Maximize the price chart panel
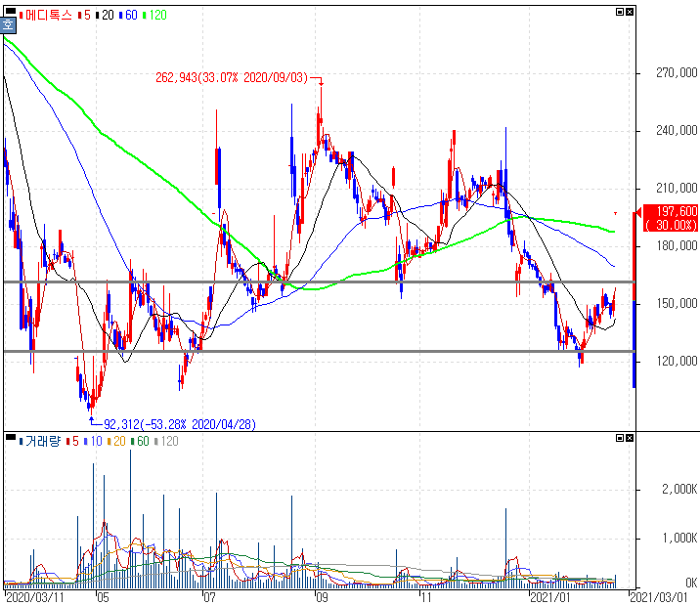This screenshot has width=700, height=606. click(620, 12)
